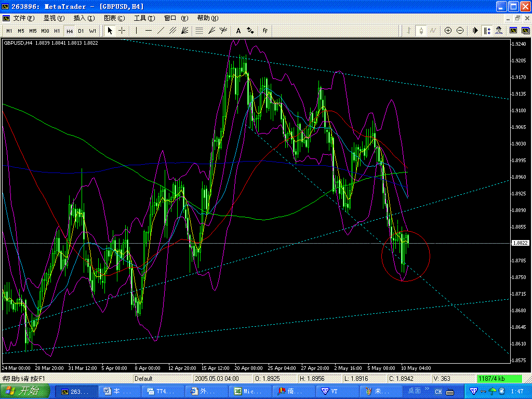
Task: Click the zoom in magnifier icon
Action: click(448, 31)
